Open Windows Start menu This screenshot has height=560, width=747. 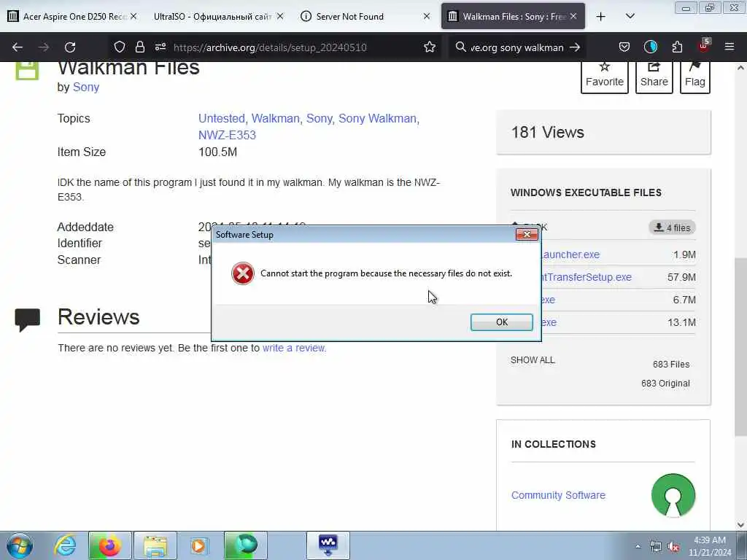(20, 545)
